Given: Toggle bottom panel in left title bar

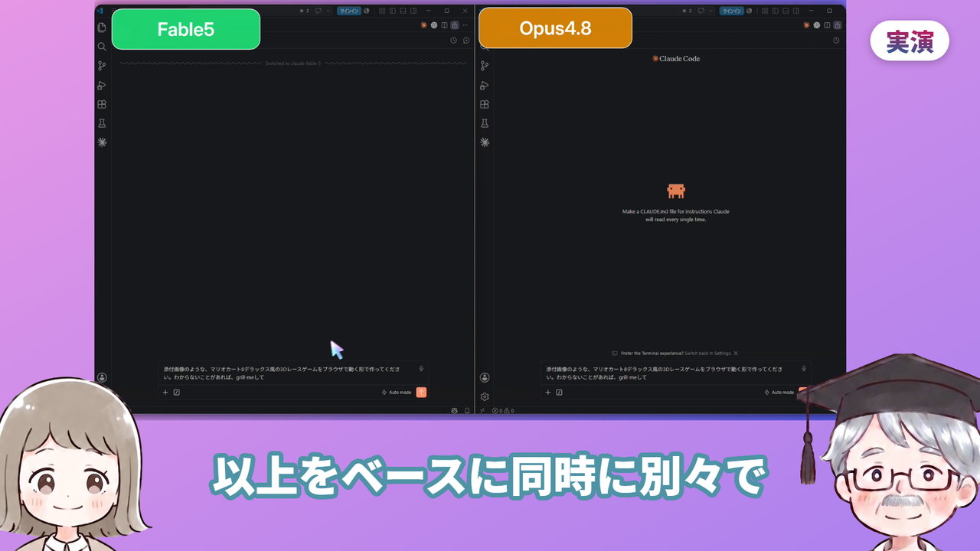Looking at the screenshot, I should coord(403,11).
